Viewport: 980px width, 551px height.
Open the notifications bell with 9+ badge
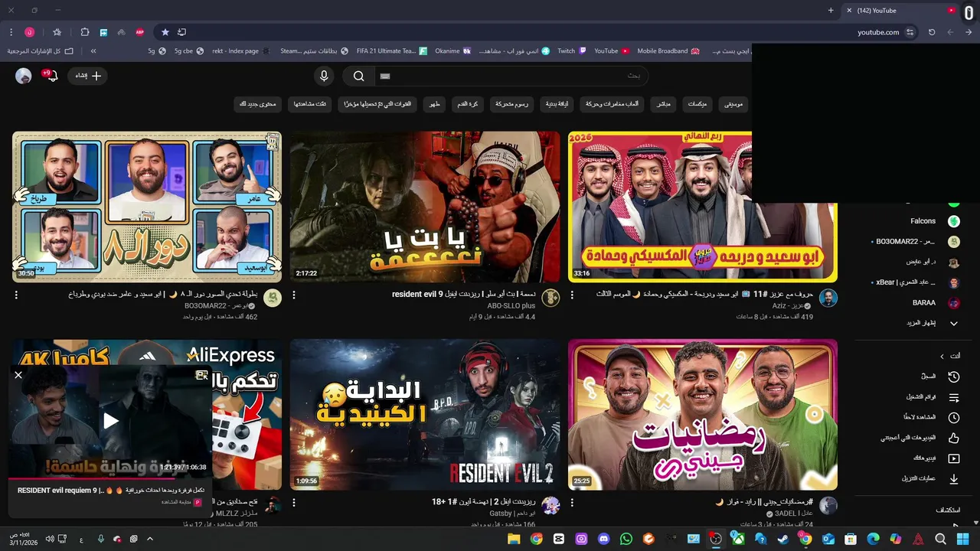pyautogui.click(x=52, y=76)
